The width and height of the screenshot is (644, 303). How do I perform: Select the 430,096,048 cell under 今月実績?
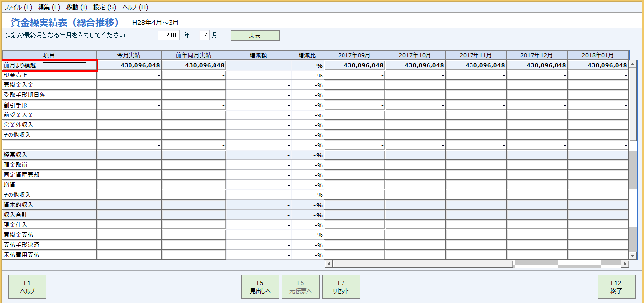pos(129,65)
